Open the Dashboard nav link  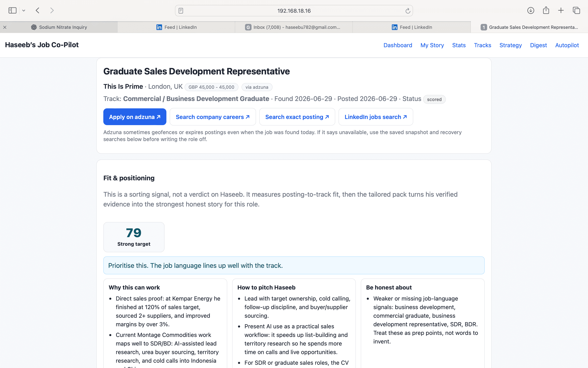398,45
